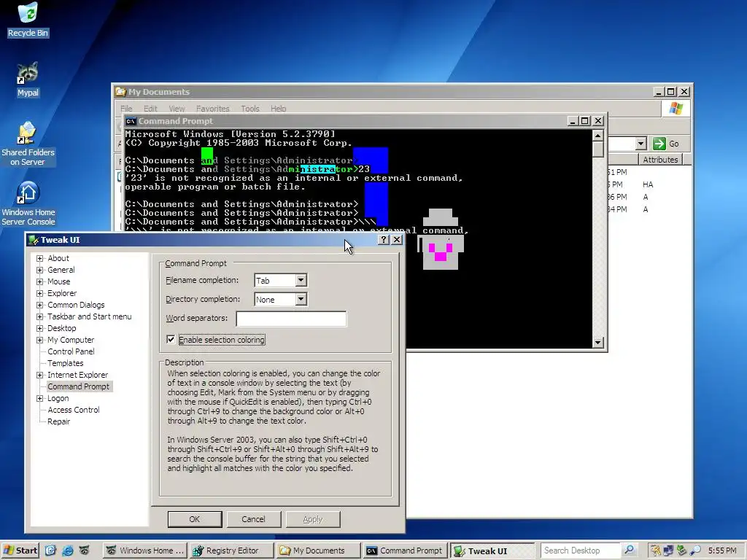Click the Search Desktop text box
Screen dimensions: 747x560
(580, 551)
